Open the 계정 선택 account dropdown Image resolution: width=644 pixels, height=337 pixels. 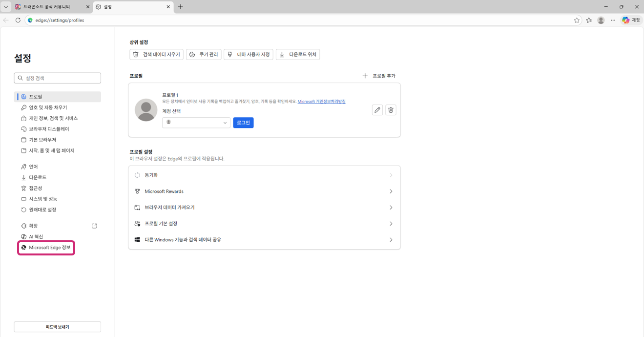(196, 123)
